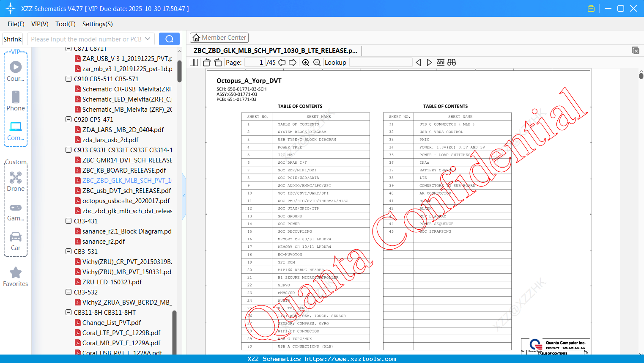The height and width of the screenshot is (363, 644).
Task: Click the Shrink button
Action: tap(13, 39)
